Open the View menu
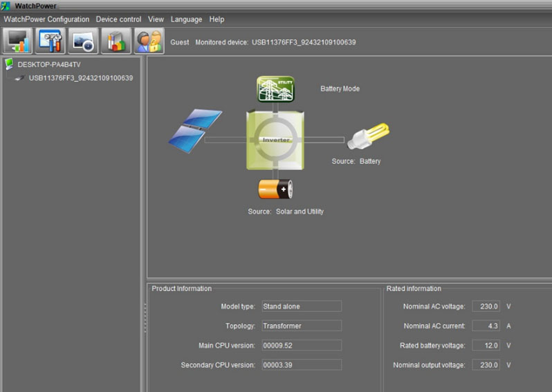Viewport: 552px width, 392px height. point(156,19)
